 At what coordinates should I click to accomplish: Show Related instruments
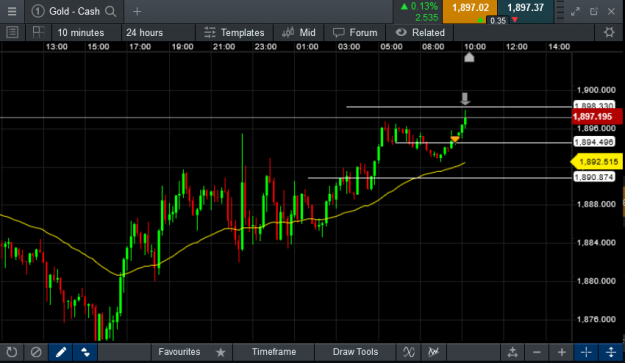[x=421, y=33]
